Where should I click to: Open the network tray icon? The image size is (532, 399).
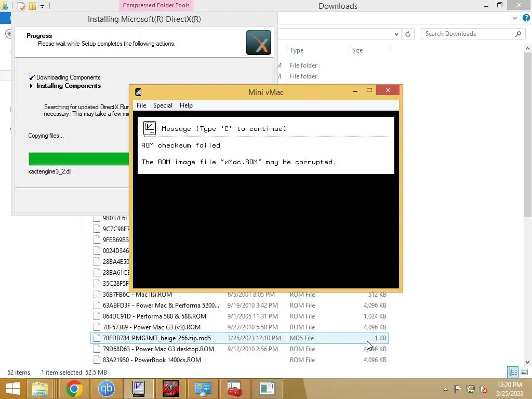click(471, 389)
